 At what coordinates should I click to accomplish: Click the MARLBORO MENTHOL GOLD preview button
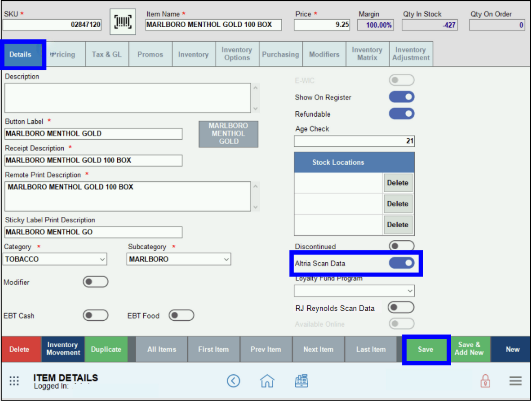tap(228, 134)
